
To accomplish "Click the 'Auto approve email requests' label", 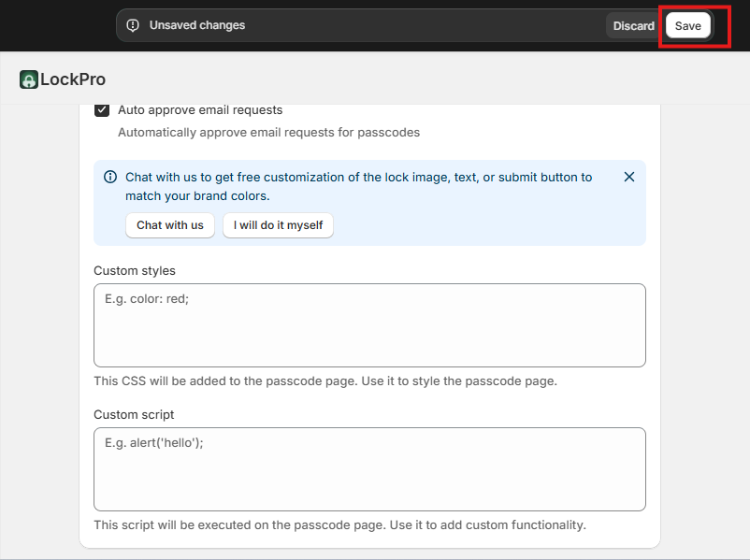I will (199, 109).
